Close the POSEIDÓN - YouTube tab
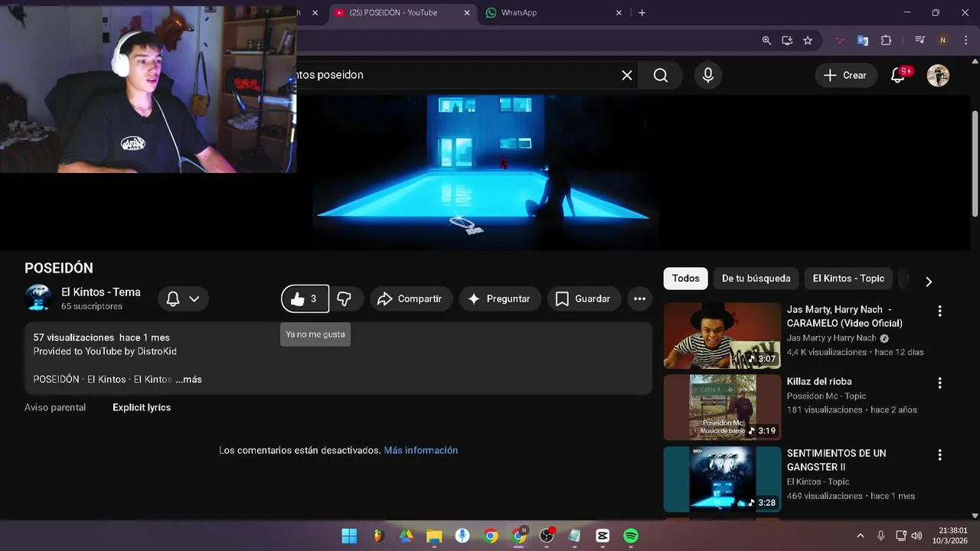 click(x=467, y=13)
